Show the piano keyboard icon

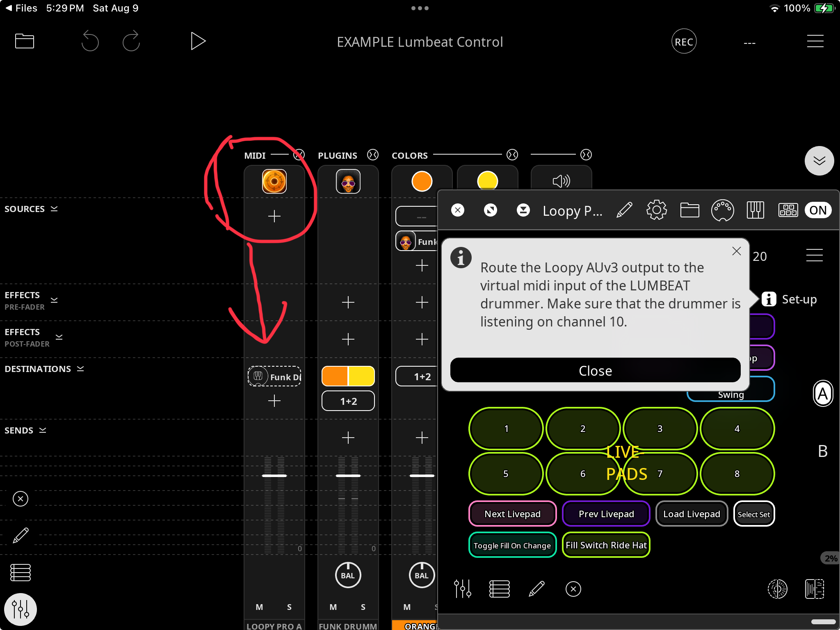[755, 210]
